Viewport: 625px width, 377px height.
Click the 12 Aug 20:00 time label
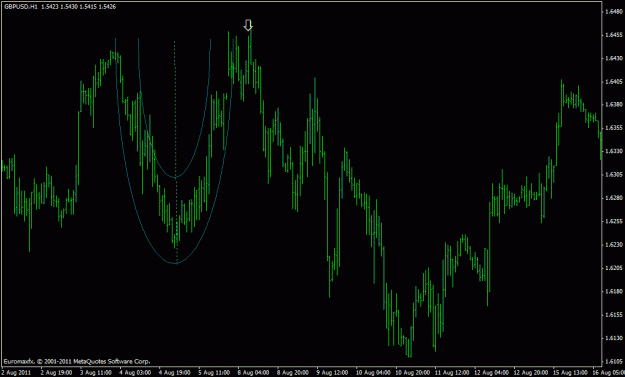[531, 373]
